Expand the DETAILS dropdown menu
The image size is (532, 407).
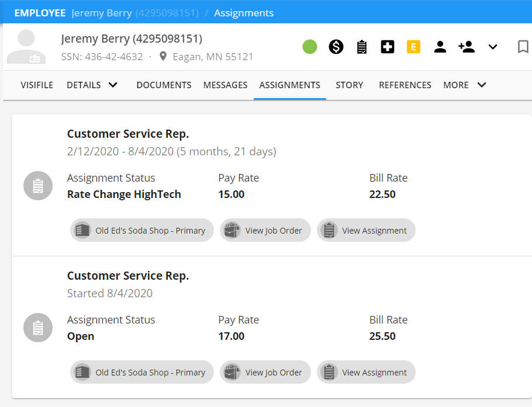(92, 85)
